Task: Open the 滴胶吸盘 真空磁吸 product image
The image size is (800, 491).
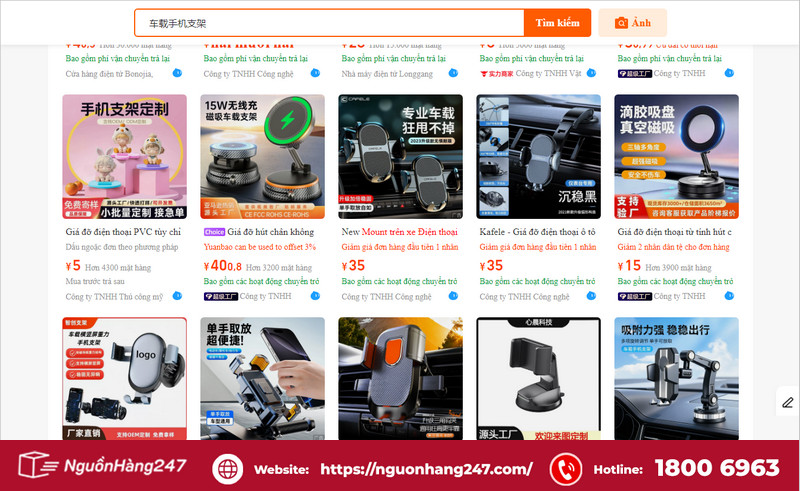Action: click(677, 157)
